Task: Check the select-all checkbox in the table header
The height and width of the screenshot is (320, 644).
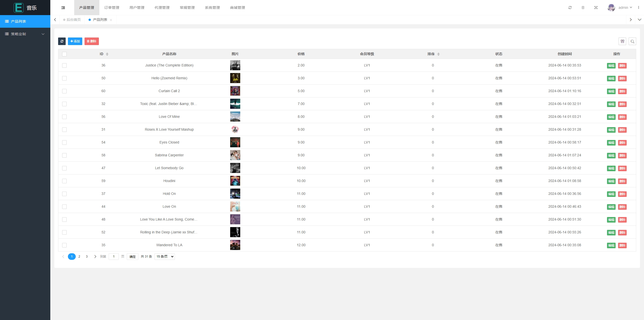Action: pyautogui.click(x=64, y=54)
